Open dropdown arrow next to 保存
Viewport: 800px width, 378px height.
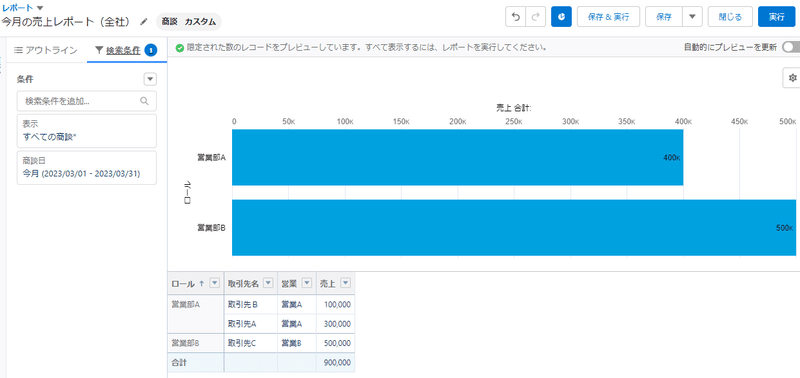click(x=692, y=17)
